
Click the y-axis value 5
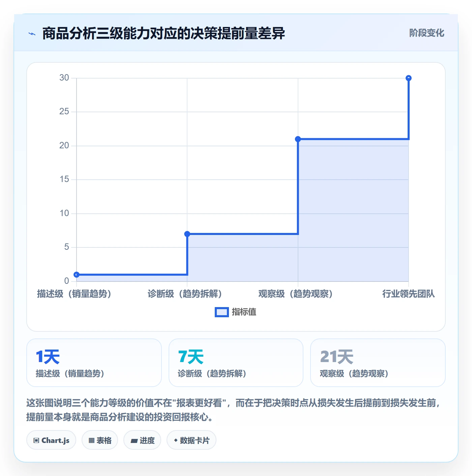66,247
